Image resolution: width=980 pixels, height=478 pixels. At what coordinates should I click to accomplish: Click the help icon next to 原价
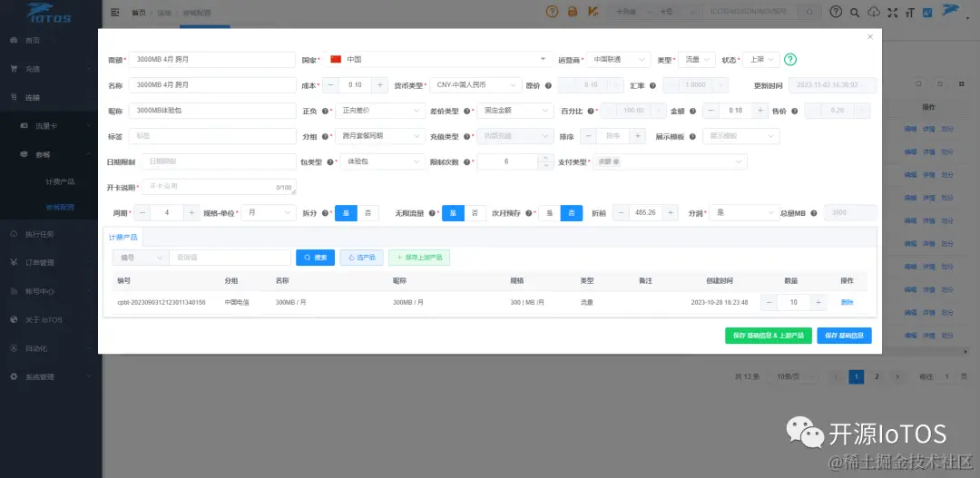(x=548, y=85)
